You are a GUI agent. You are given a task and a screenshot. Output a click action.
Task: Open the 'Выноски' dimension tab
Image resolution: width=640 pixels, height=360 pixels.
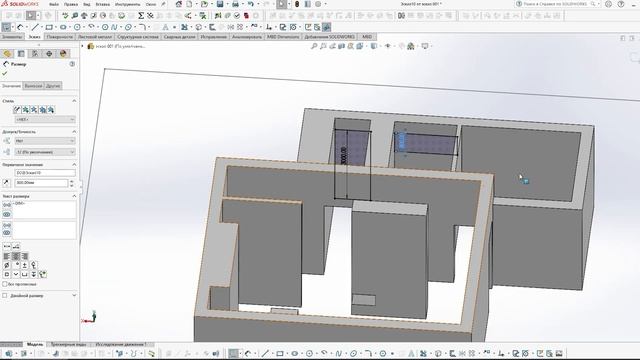(33, 86)
